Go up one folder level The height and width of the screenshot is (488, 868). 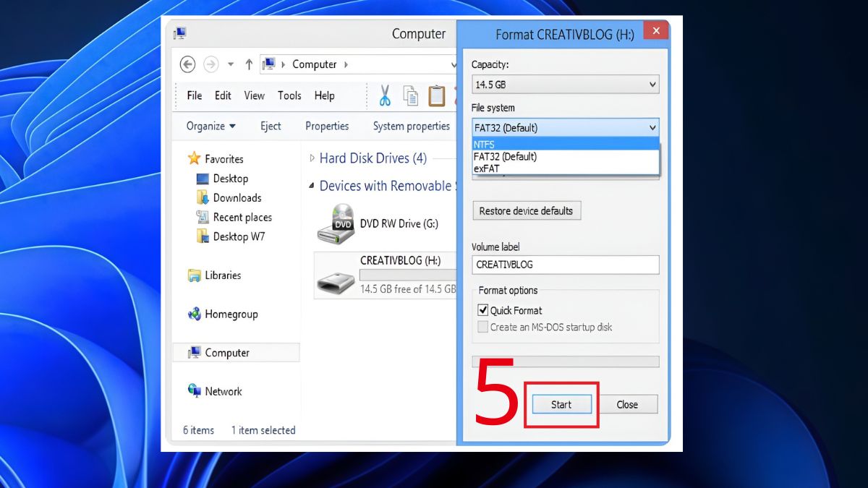click(x=249, y=64)
